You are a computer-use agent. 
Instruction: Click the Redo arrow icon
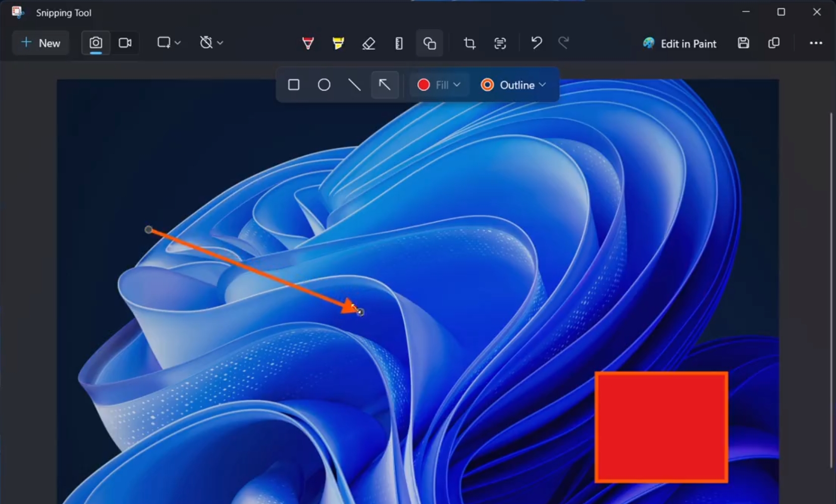[564, 43]
